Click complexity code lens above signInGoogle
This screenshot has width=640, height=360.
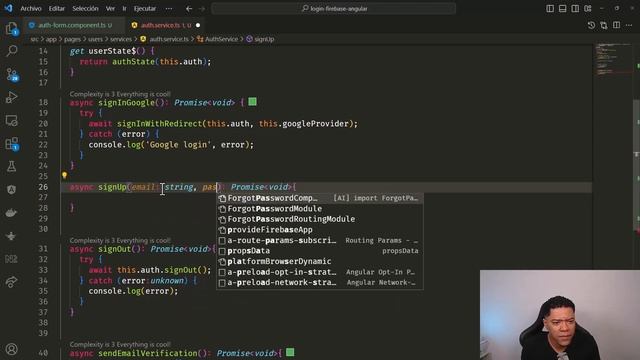click(120, 94)
